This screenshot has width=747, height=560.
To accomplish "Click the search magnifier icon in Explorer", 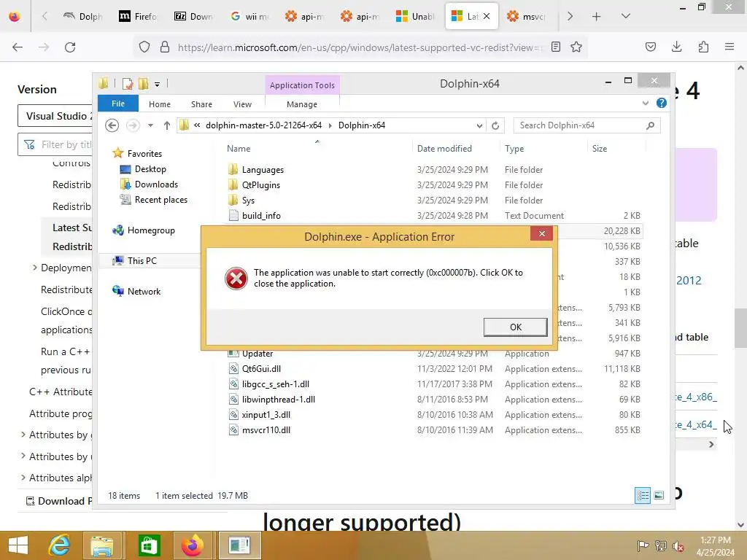I will (x=650, y=125).
